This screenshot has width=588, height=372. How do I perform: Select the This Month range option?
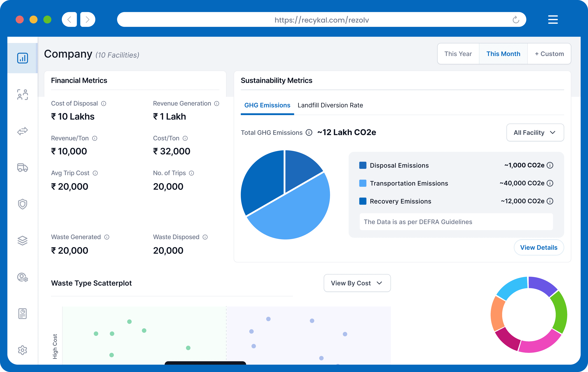(x=503, y=54)
